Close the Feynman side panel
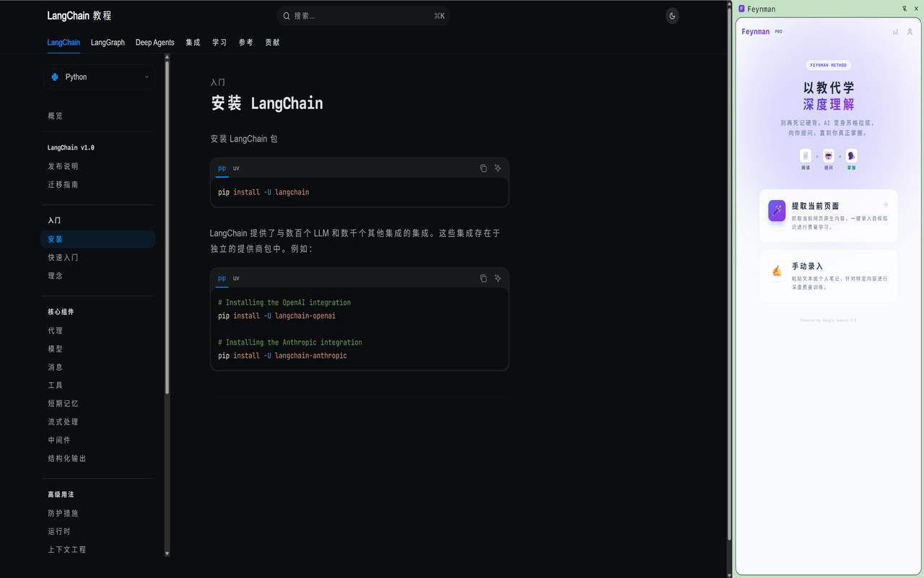Viewport: 924px width, 578px height. pos(917,9)
